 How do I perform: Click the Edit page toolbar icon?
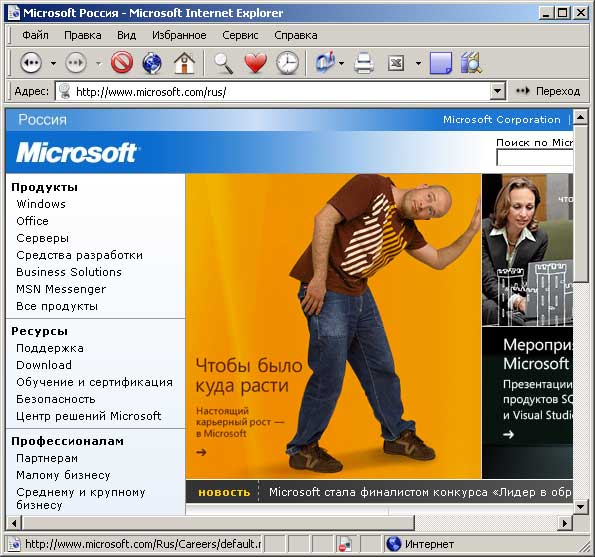coord(396,63)
